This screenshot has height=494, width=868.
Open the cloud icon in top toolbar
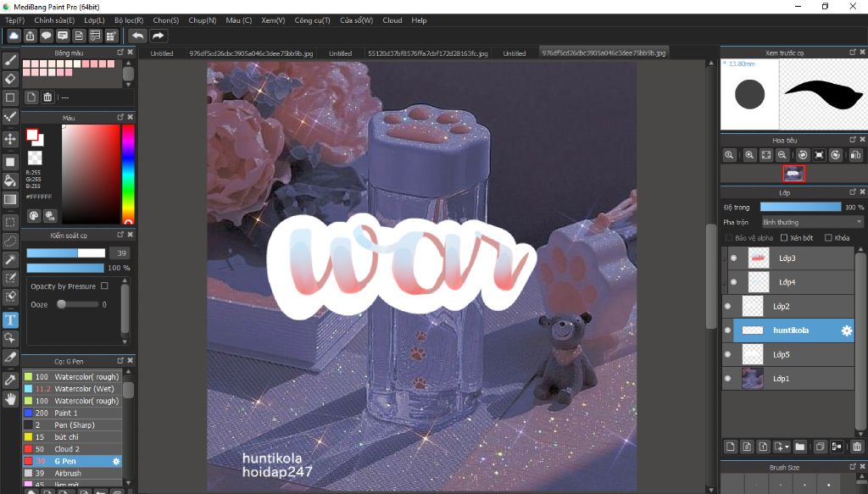[14, 36]
